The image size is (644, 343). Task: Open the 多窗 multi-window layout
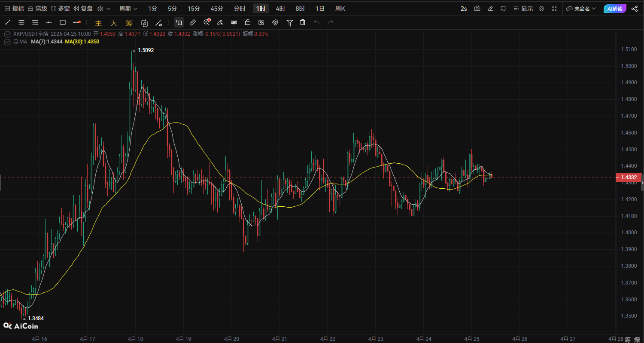60,9
